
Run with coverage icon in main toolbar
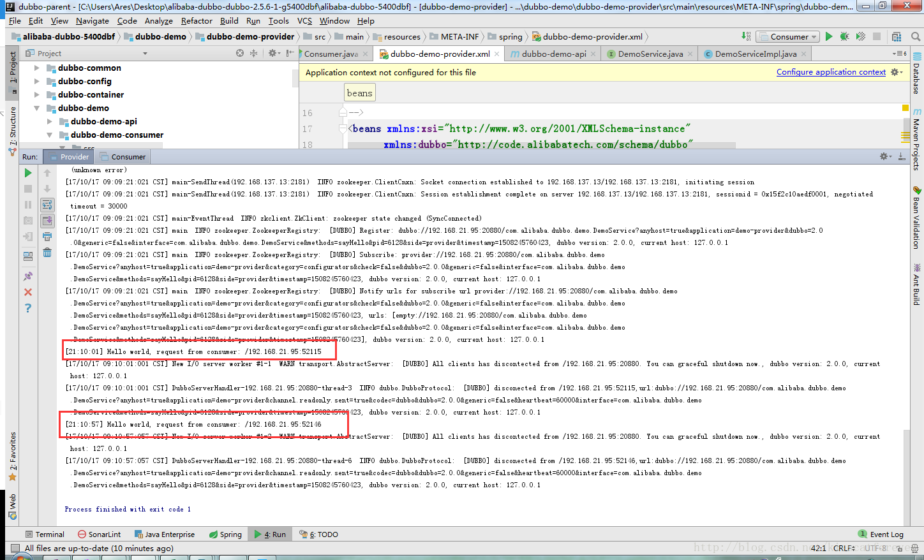(861, 36)
